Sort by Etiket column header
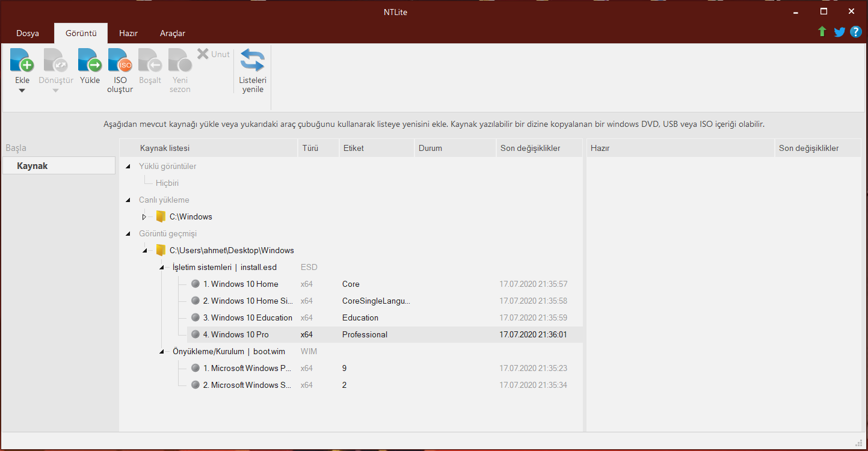Image resolution: width=868 pixels, height=451 pixels. point(377,148)
